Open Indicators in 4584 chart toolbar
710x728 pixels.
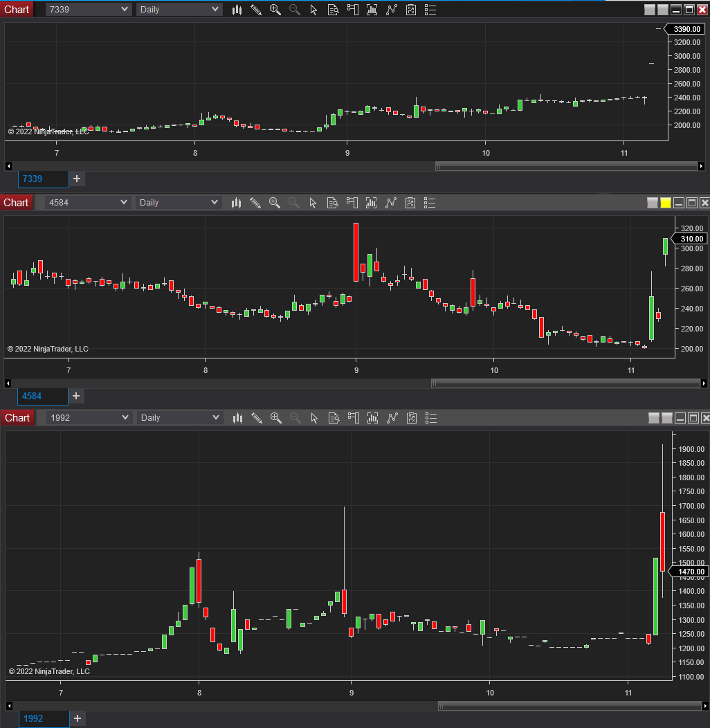pyautogui.click(x=391, y=203)
